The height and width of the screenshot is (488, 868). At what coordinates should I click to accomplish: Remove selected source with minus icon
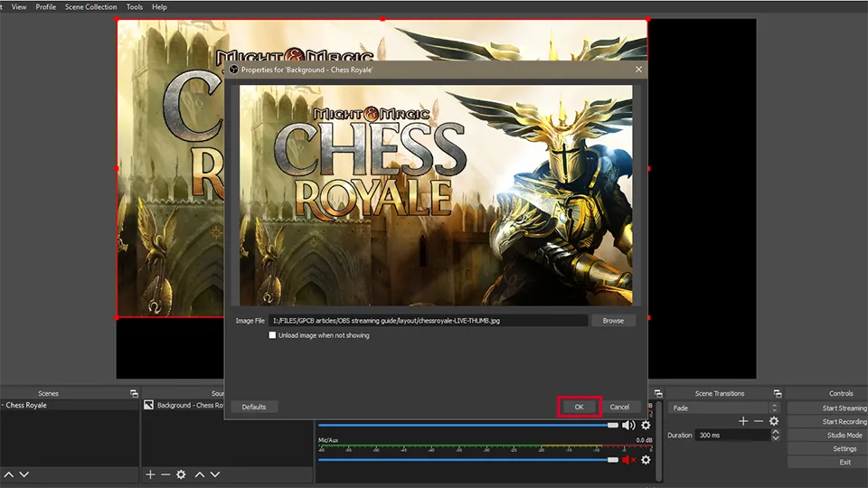pos(165,474)
